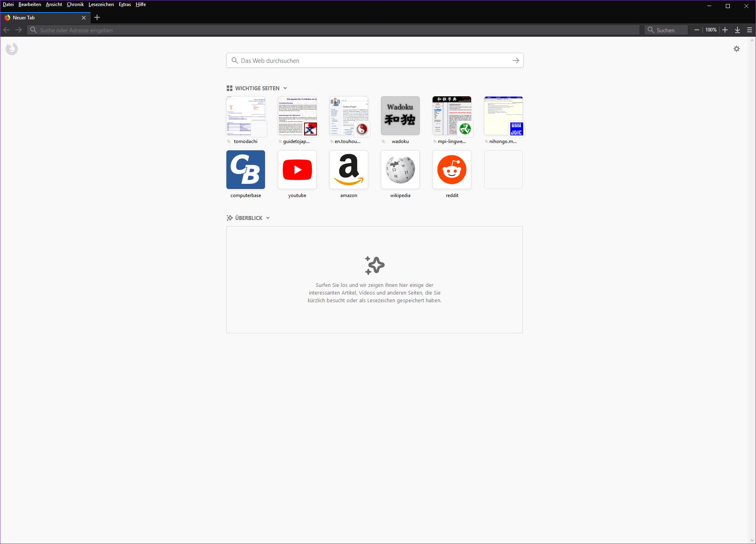Submit web search with arrow button
The image size is (756, 544).
pyautogui.click(x=516, y=60)
